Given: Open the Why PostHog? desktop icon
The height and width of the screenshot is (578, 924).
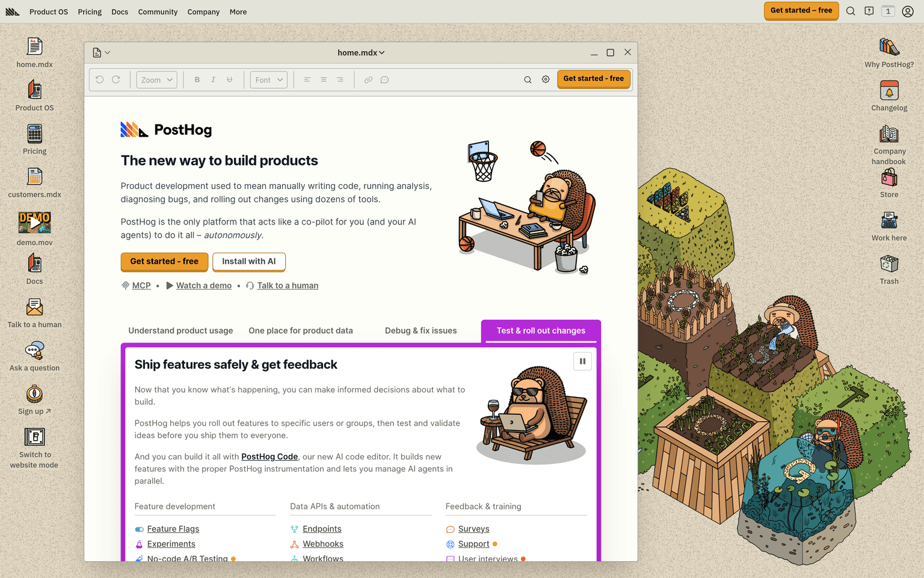Looking at the screenshot, I should [889, 47].
